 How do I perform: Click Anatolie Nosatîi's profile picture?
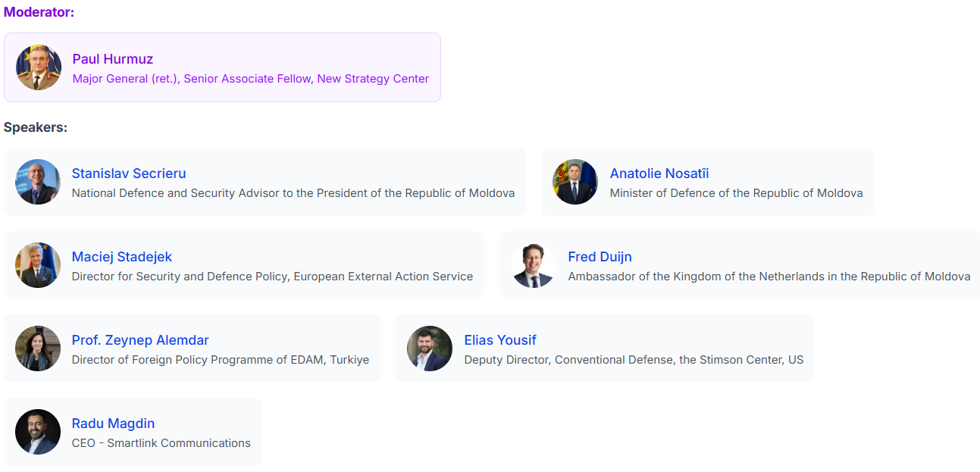pos(576,182)
